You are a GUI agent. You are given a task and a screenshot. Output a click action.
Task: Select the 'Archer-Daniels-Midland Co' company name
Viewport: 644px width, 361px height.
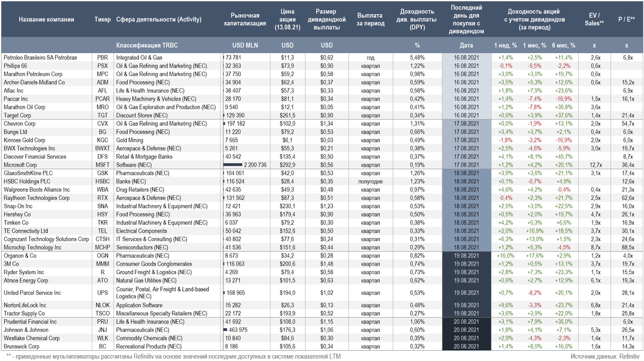click(x=34, y=82)
